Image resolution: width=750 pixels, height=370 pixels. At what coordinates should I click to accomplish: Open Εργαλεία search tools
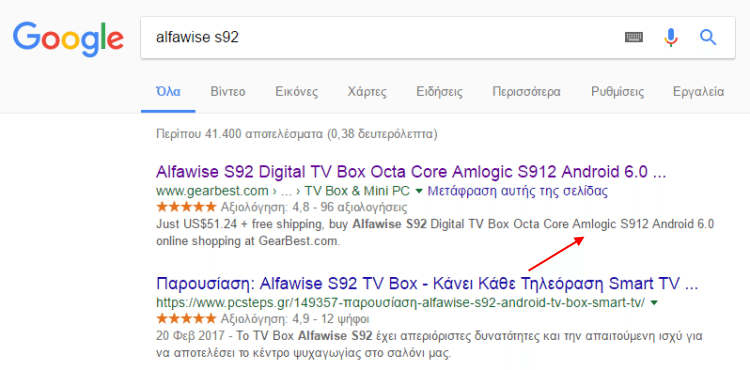tap(698, 92)
